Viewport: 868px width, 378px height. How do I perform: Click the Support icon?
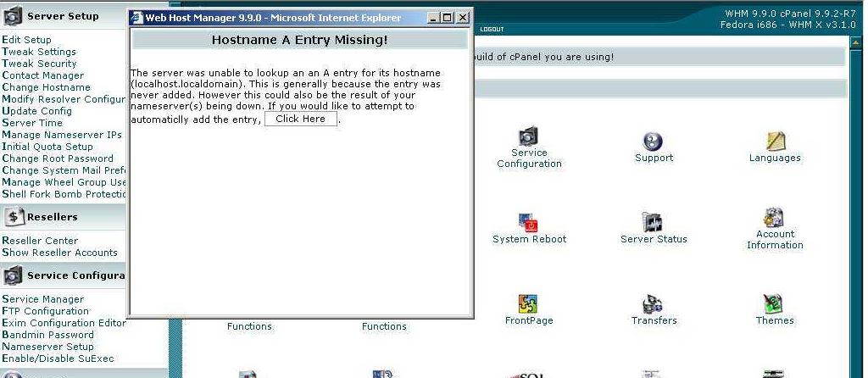click(x=653, y=142)
